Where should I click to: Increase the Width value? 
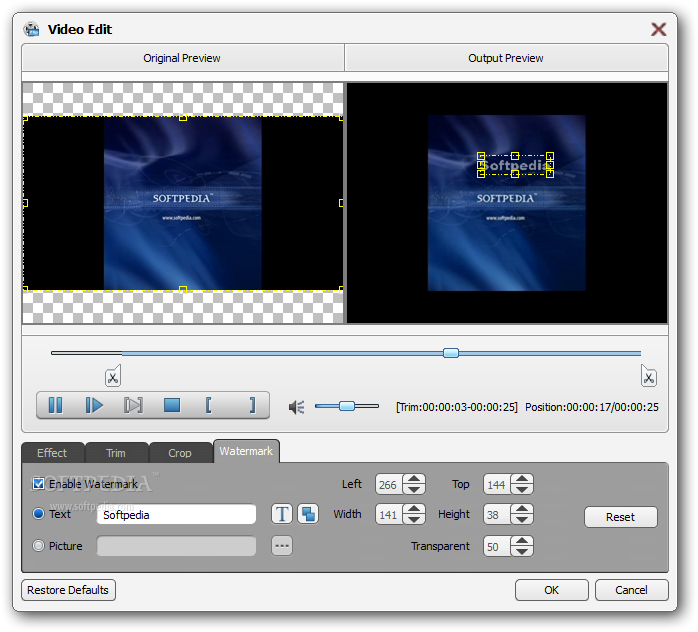click(x=414, y=509)
